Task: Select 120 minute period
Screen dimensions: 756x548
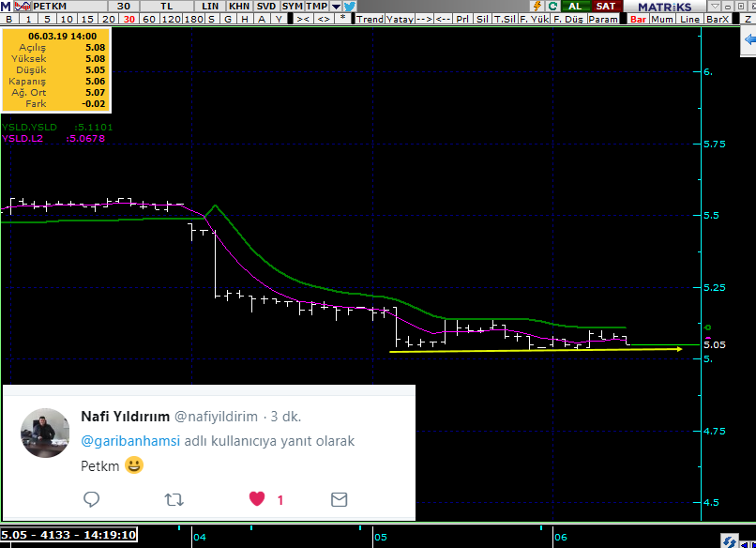Action: tap(171, 20)
